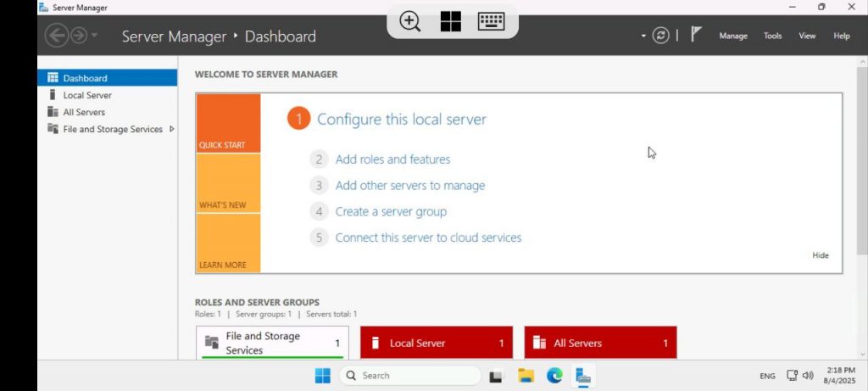Click scrollbar down arrow
The image size is (868, 391).
click(862, 355)
